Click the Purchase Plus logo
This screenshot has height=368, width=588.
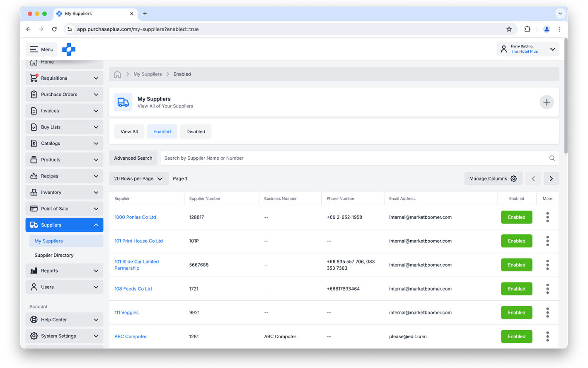tap(69, 49)
